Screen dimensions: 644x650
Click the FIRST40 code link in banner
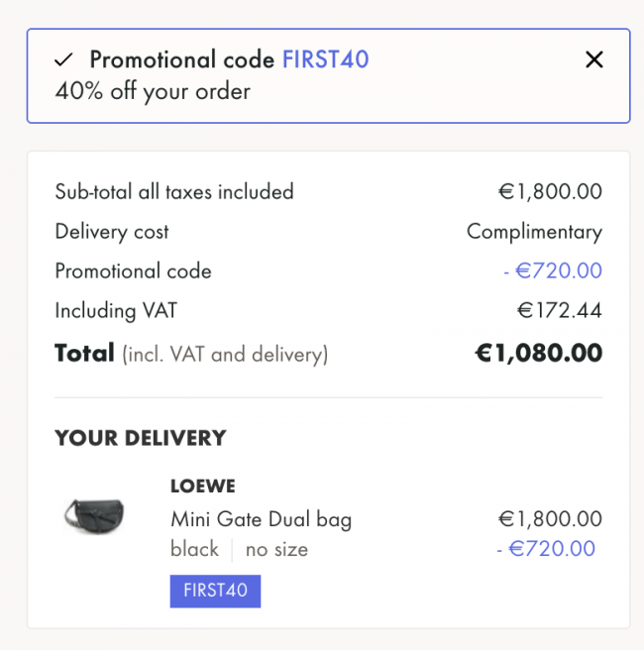[x=325, y=59]
